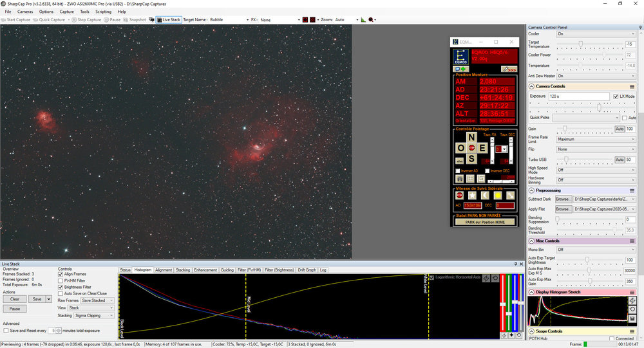The image size is (644, 348).
Task: Collapse the Camera Controls section
Action: click(531, 86)
